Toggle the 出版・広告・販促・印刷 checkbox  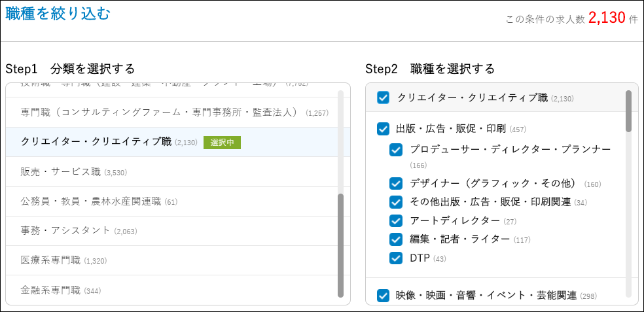tap(384, 129)
